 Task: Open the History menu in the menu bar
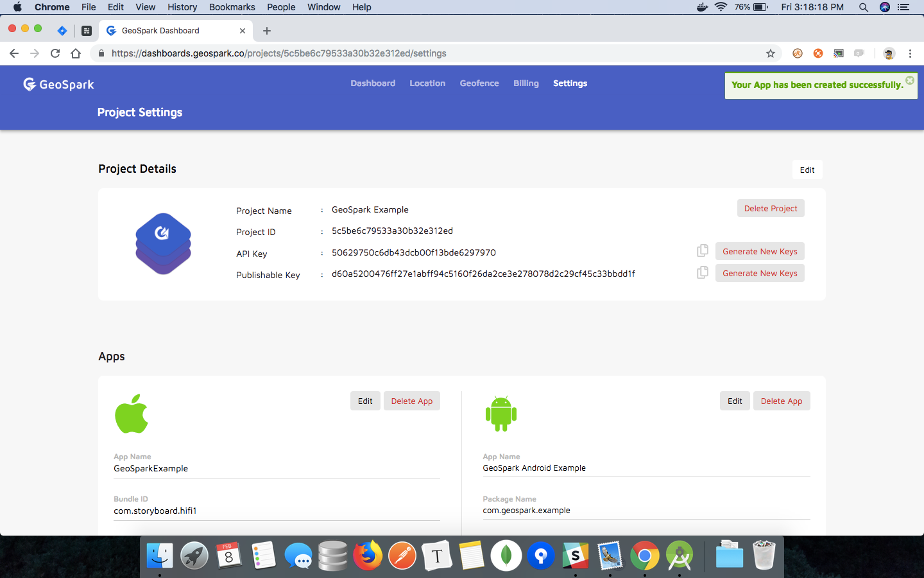pyautogui.click(x=182, y=7)
